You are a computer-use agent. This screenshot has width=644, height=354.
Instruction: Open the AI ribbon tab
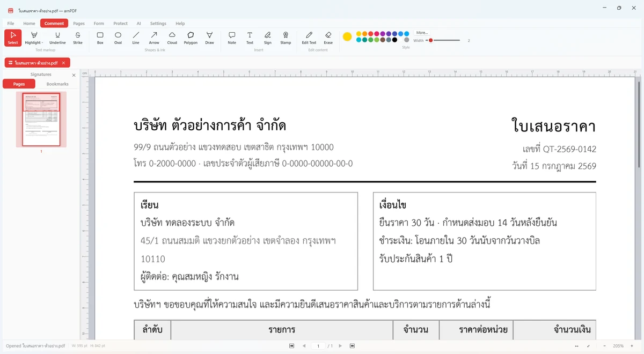coord(138,24)
